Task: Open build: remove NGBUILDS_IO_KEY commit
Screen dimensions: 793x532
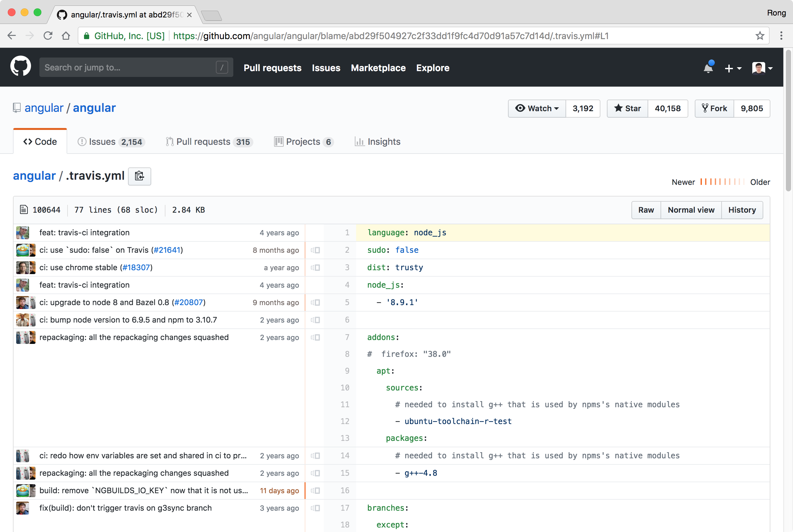Action: pos(144,491)
